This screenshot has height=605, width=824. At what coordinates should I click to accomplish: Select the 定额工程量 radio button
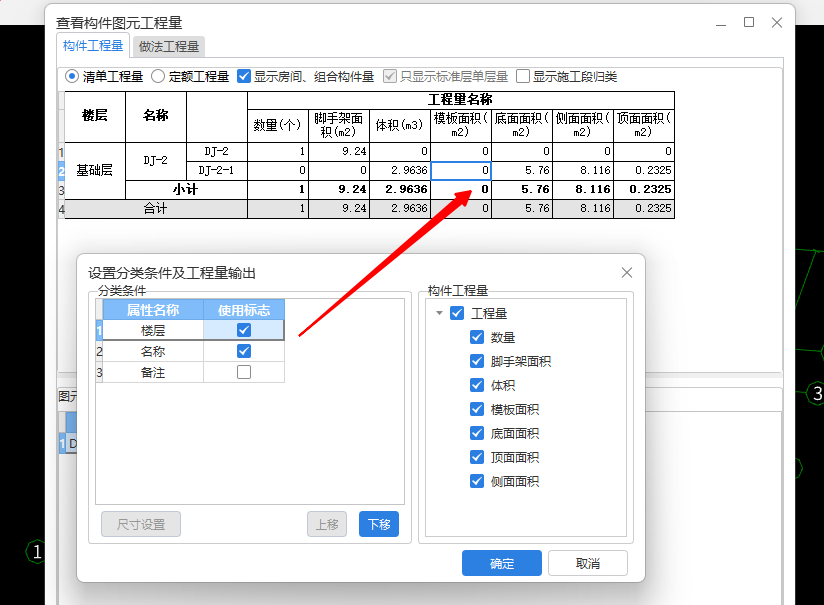158,77
